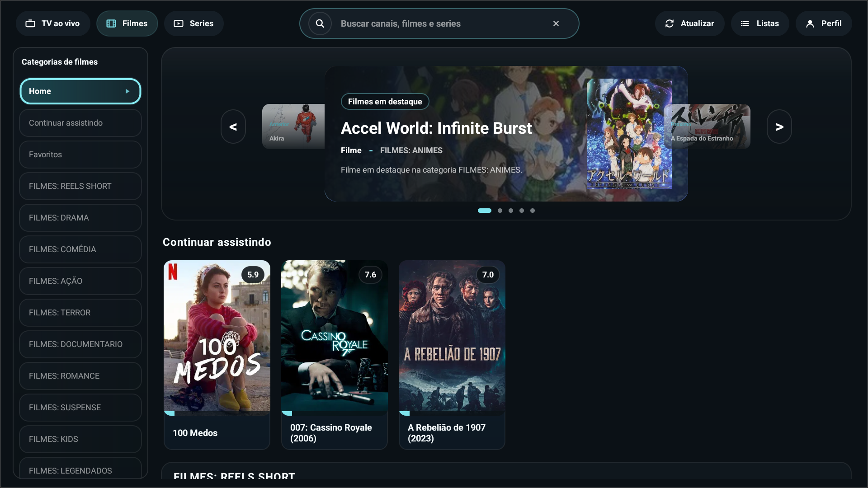Screen dimensions: 868x488
Task: Click the search magnifier icon
Action: pos(320,23)
